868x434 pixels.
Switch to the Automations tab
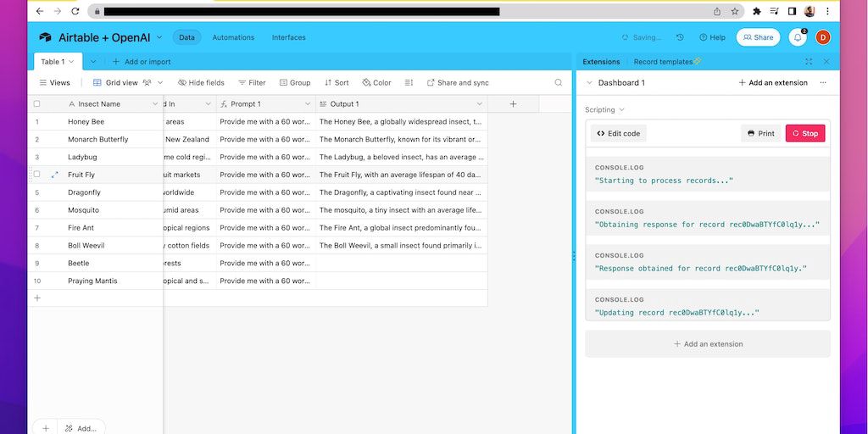[233, 37]
